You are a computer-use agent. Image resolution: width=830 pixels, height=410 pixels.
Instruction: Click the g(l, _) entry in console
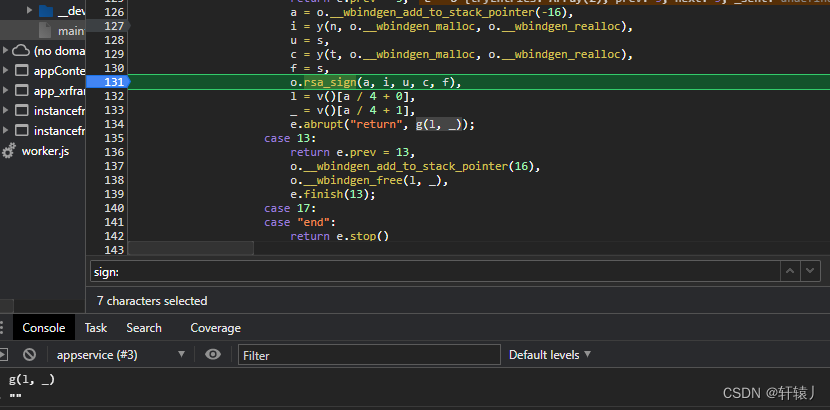32,380
